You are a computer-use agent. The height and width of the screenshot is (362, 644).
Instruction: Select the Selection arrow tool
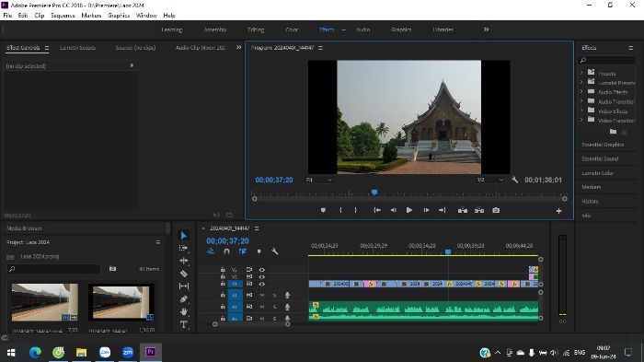(184, 235)
